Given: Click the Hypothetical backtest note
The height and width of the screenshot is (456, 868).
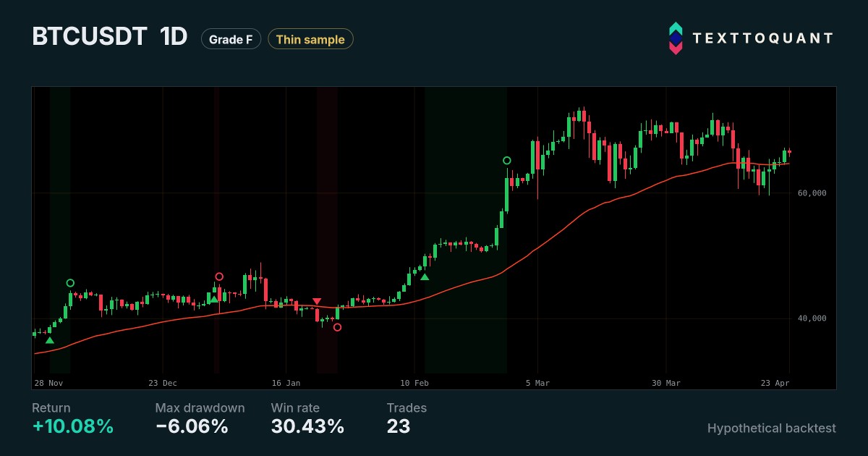Looking at the screenshot, I should tap(772, 428).
